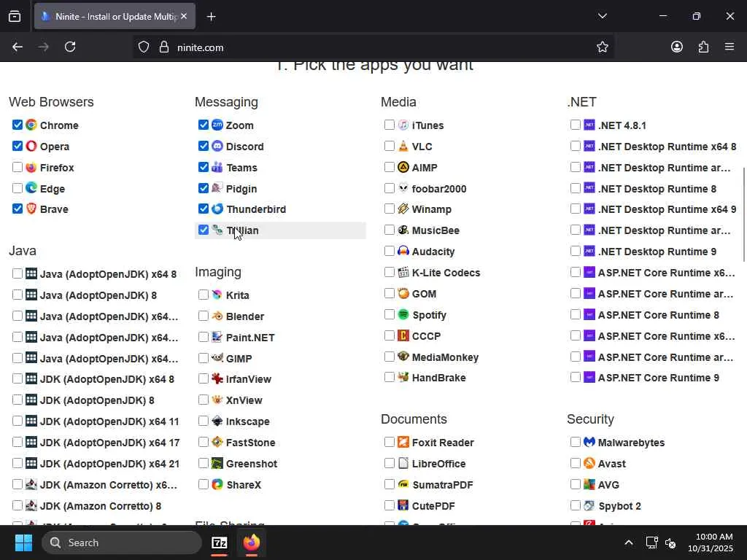Check the LibreOffice checkbox
The width and height of the screenshot is (747, 560).
click(390, 463)
